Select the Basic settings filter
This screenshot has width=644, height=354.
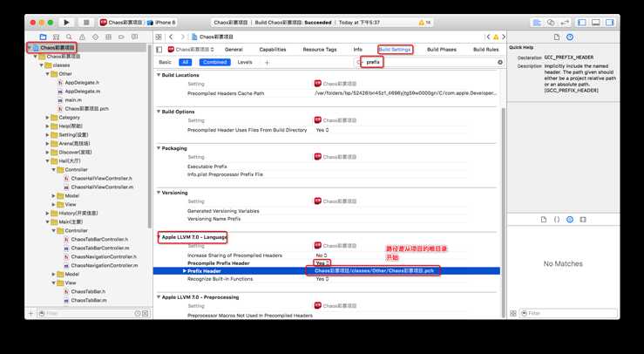tap(165, 62)
